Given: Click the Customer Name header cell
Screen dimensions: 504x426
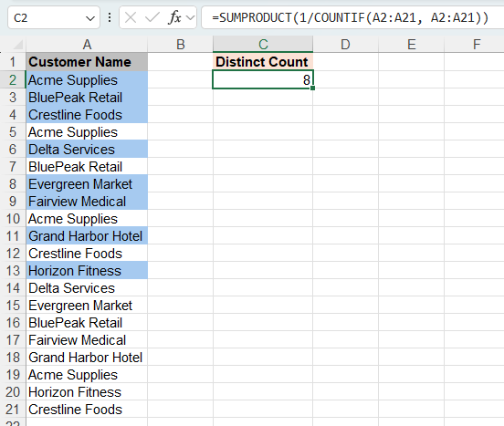Looking at the screenshot, I should (87, 62).
